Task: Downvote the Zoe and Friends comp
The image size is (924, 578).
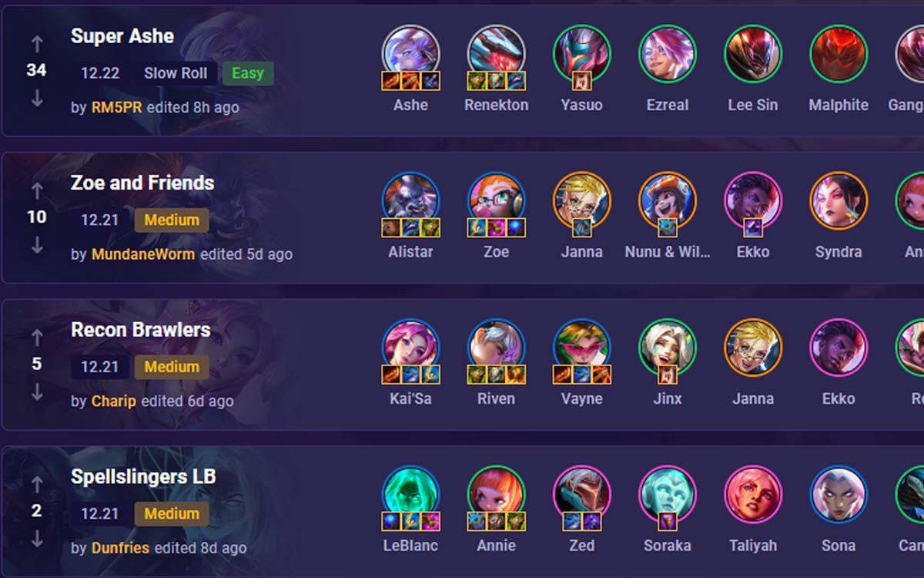Action: 37,245
